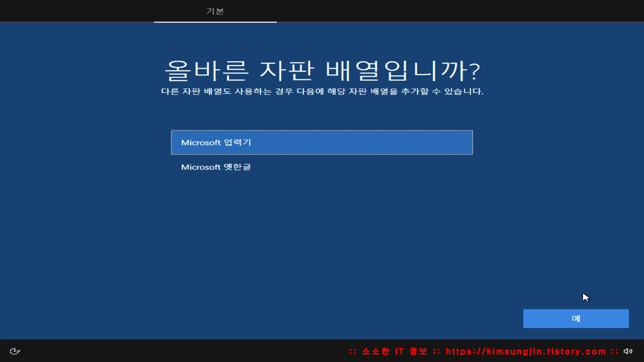This screenshot has height=362, width=644.
Task: Click the word Microsoft in 입력기 entry
Action: click(201, 143)
